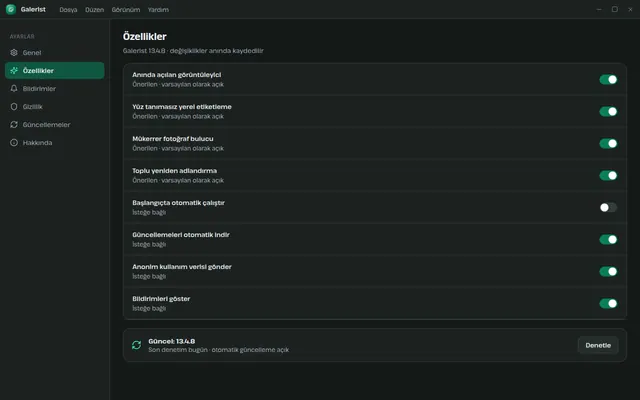
Task: Click 'Başlangıçta otomatik çalıştır' label
Action: [x=178, y=203]
